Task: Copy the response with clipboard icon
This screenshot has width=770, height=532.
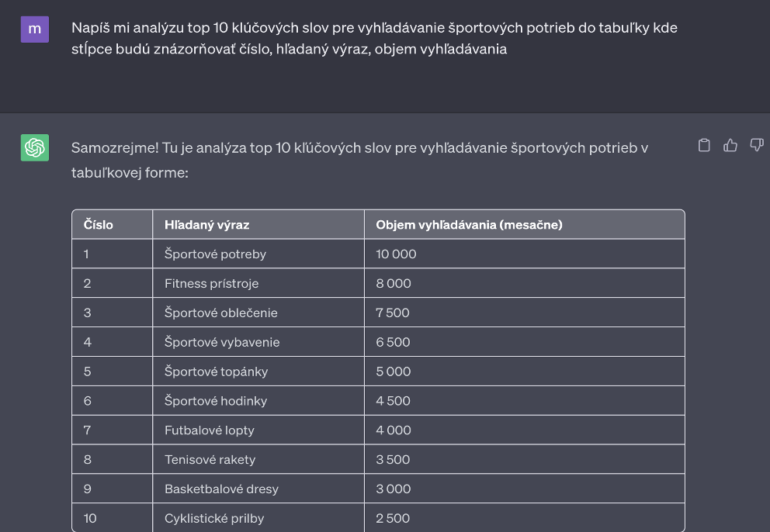Action: (705, 145)
